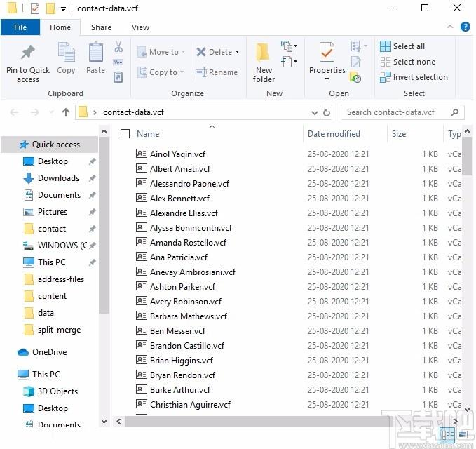Select the file Barbara Mathews.vcf
The height and width of the screenshot is (449, 476).
click(188, 316)
